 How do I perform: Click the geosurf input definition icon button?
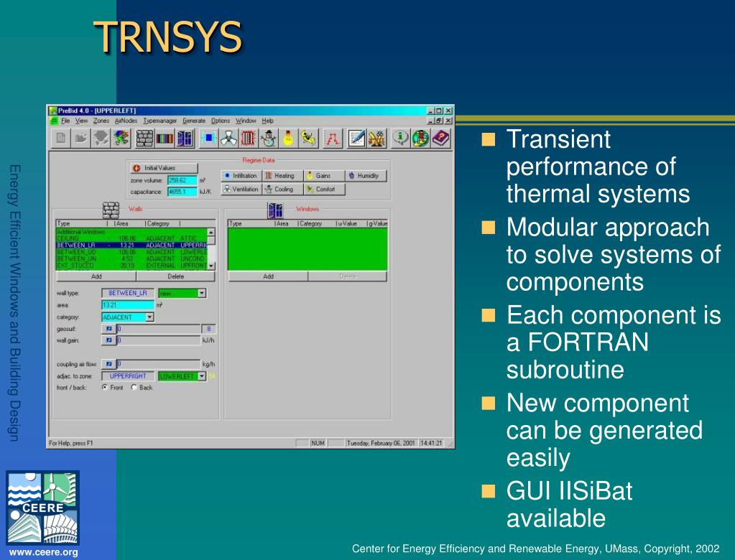[x=108, y=329]
